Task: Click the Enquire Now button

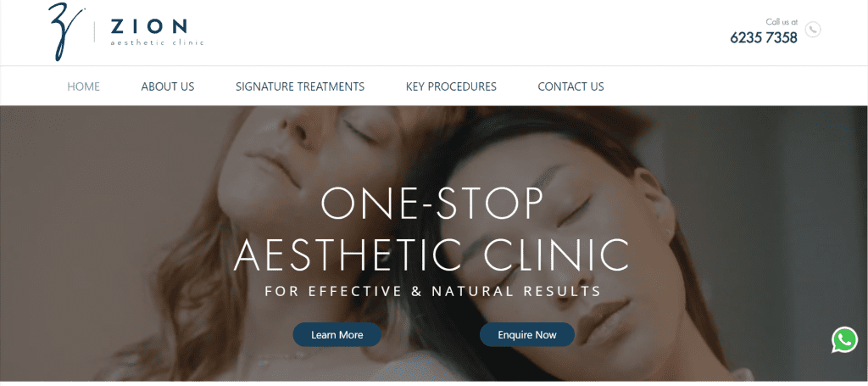Action: click(527, 334)
